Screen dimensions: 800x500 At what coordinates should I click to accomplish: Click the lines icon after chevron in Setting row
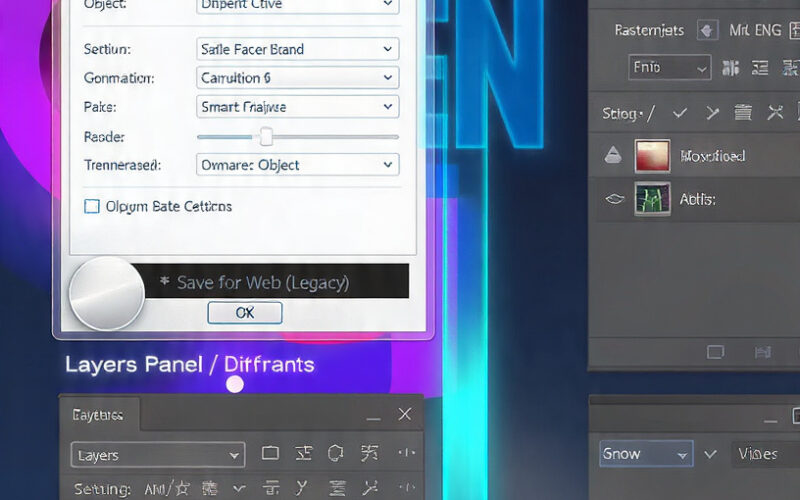(x=271, y=489)
